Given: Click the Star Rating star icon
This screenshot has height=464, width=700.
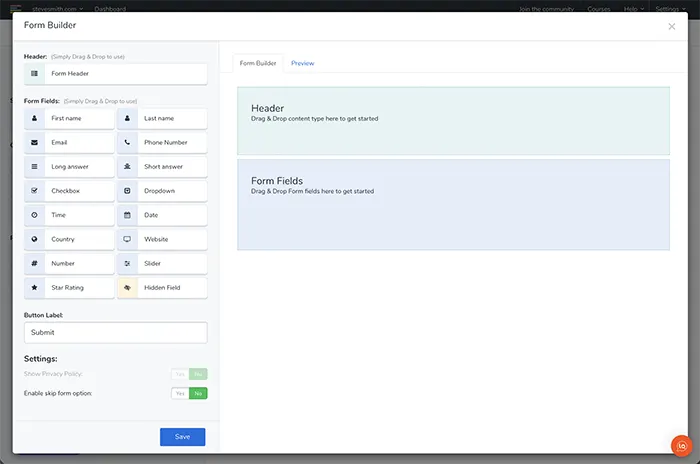Looking at the screenshot, I should tap(34, 288).
